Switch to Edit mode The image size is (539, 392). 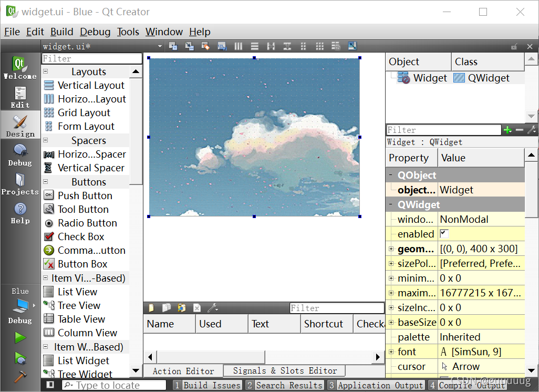click(20, 97)
